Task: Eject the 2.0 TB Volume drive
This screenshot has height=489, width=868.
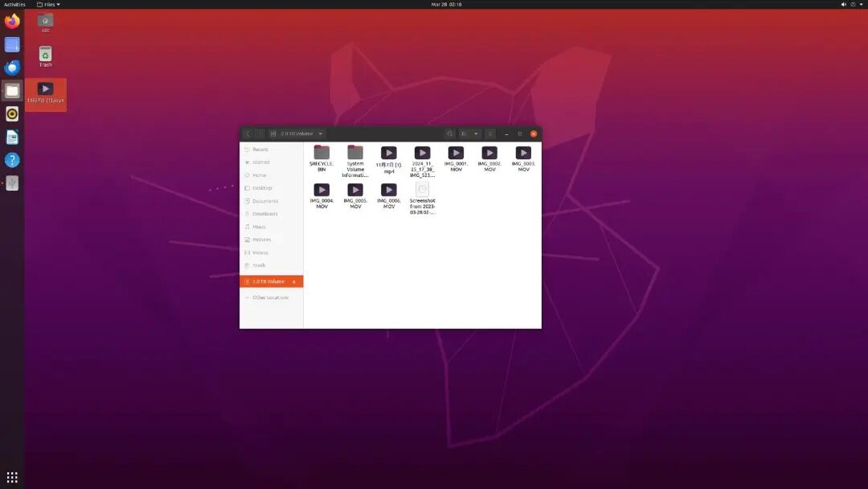Action: coord(294,281)
